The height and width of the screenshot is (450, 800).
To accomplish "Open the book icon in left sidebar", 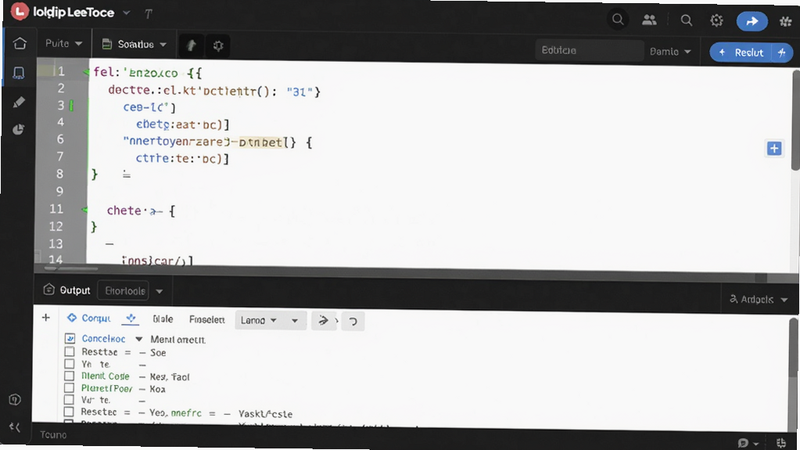I will 19,73.
